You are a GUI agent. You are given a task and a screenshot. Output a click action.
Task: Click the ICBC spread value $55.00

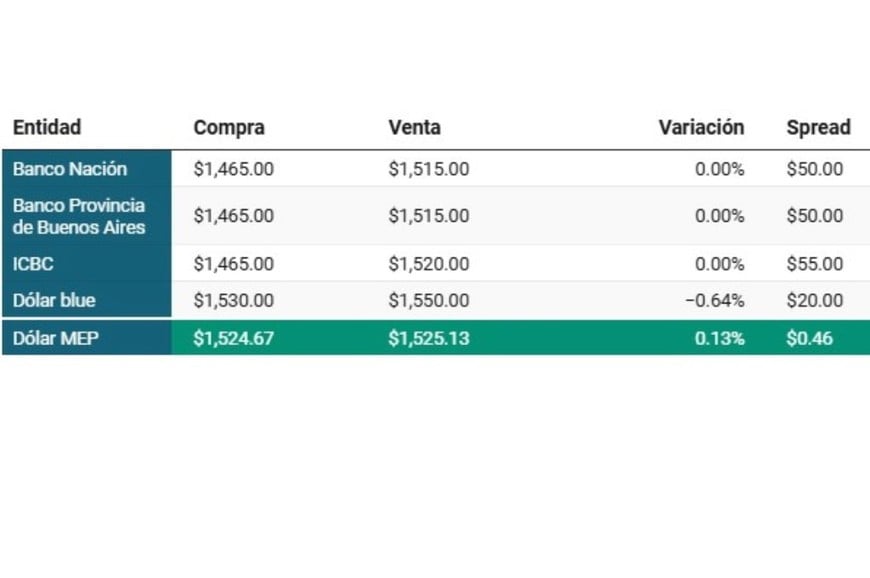point(815,264)
